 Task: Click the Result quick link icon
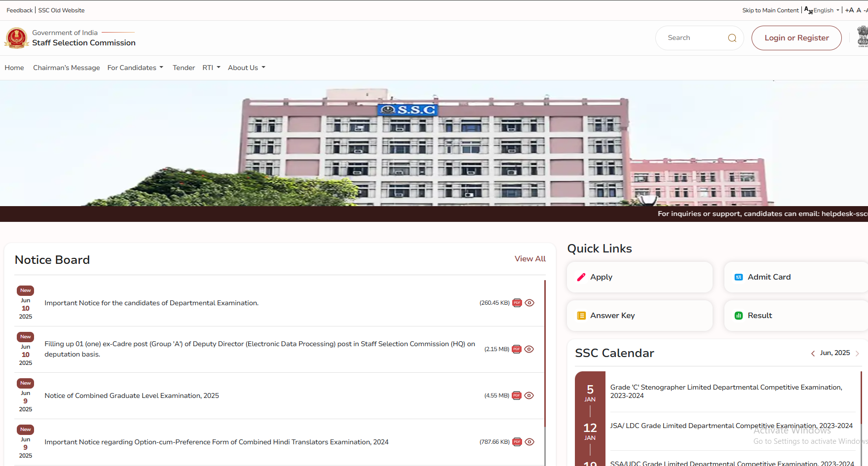[x=738, y=316]
